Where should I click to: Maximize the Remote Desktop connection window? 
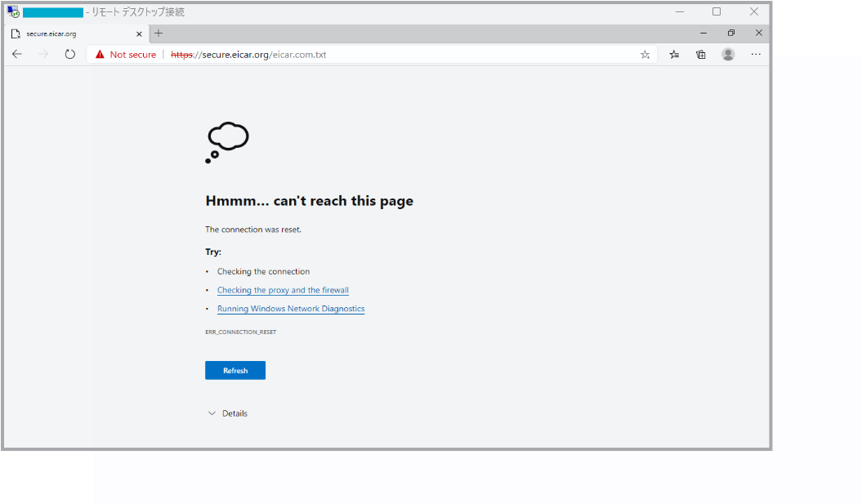(x=717, y=11)
